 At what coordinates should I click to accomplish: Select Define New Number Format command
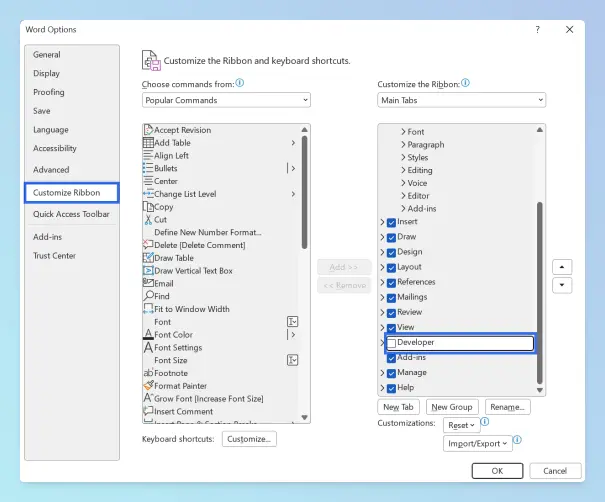pyautogui.click(x=208, y=232)
